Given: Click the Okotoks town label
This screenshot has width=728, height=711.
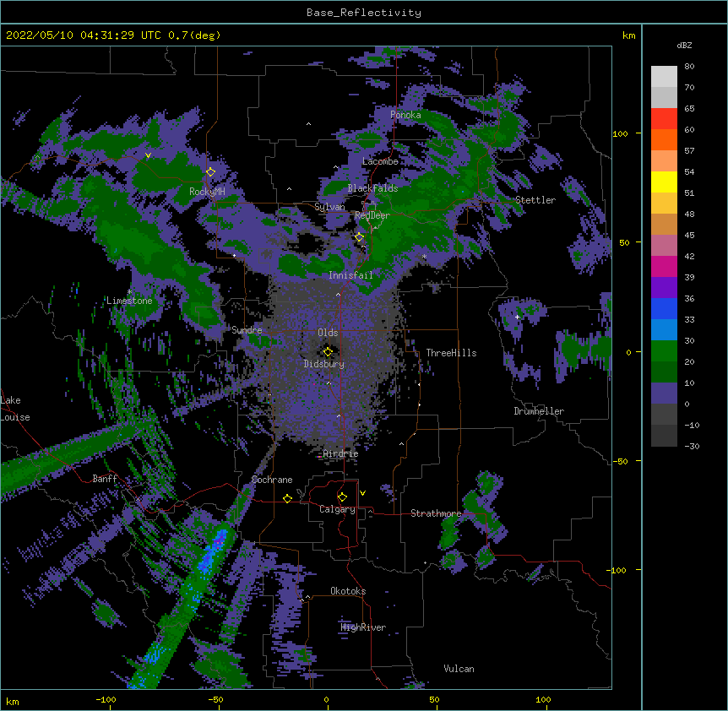Looking at the screenshot, I should [348, 591].
